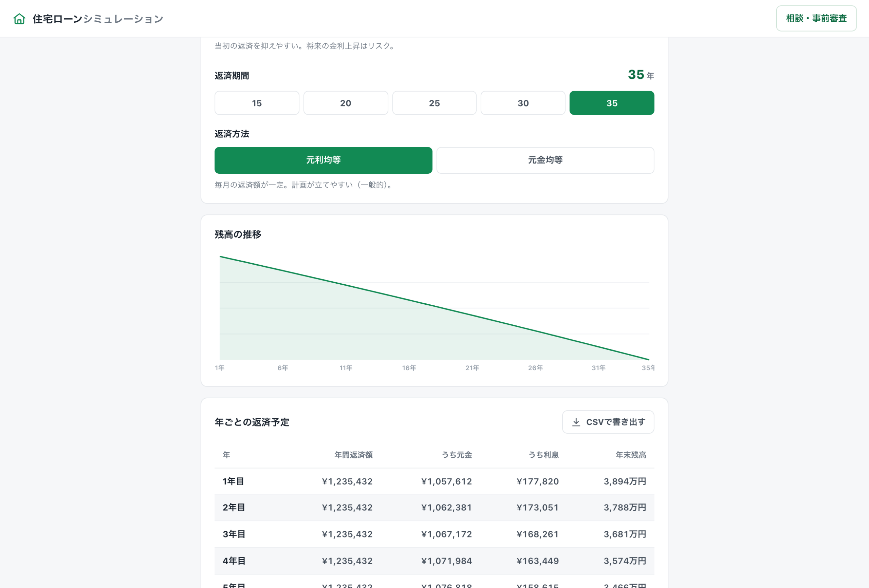Viewport: 869px width, 588px height.
Task: Choose the 25-year repayment period
Action: coord(434,103)
